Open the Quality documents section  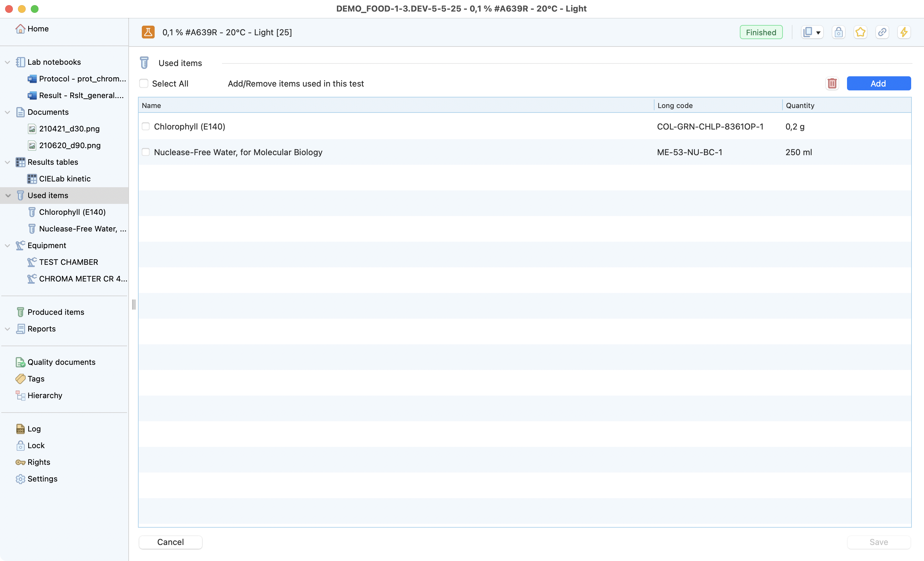[x=61, y=362]
